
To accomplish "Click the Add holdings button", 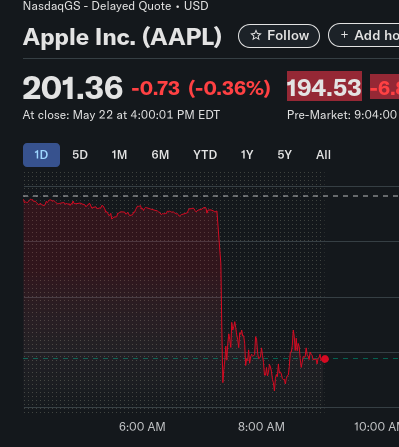I will click(364, 35).
